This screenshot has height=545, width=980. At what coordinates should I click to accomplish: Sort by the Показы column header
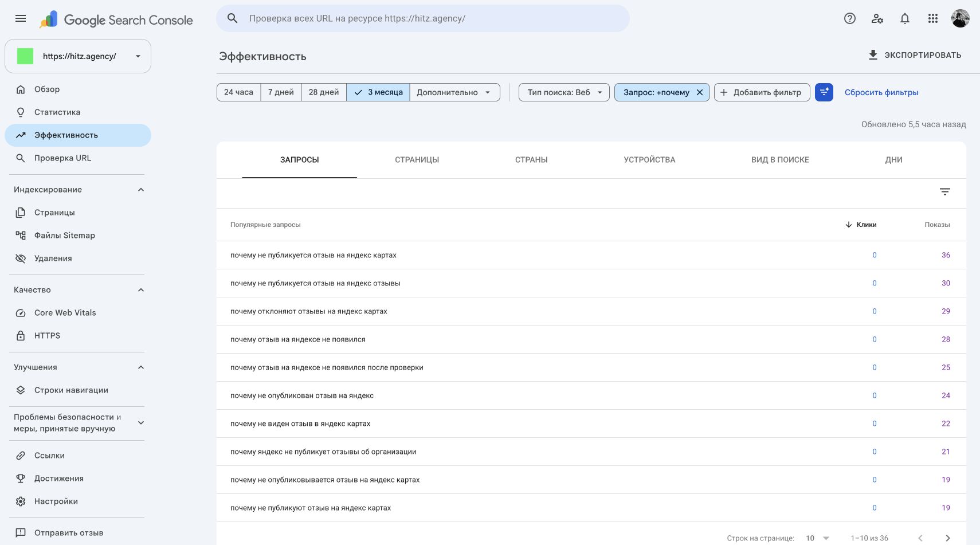[937, 225]
